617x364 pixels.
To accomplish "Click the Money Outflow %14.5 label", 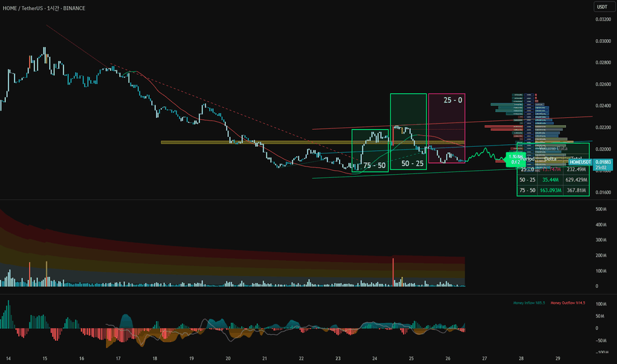I will (568, 303).
